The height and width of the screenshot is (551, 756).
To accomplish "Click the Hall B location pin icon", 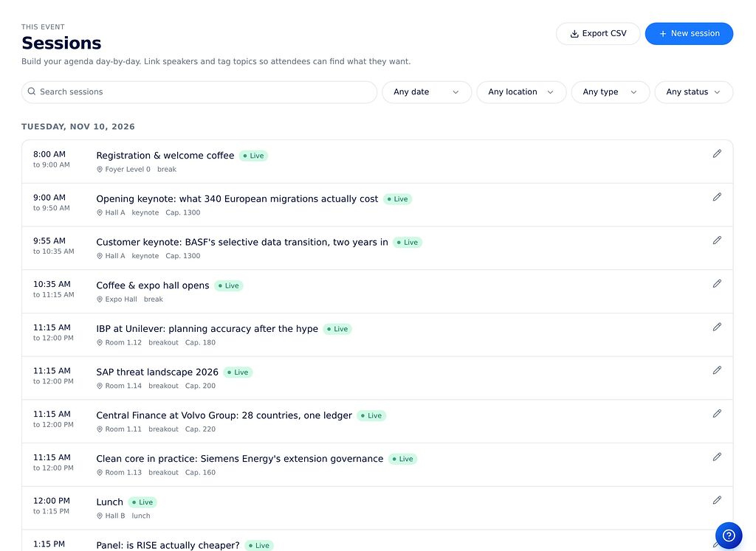I will [x=100, y=516].
